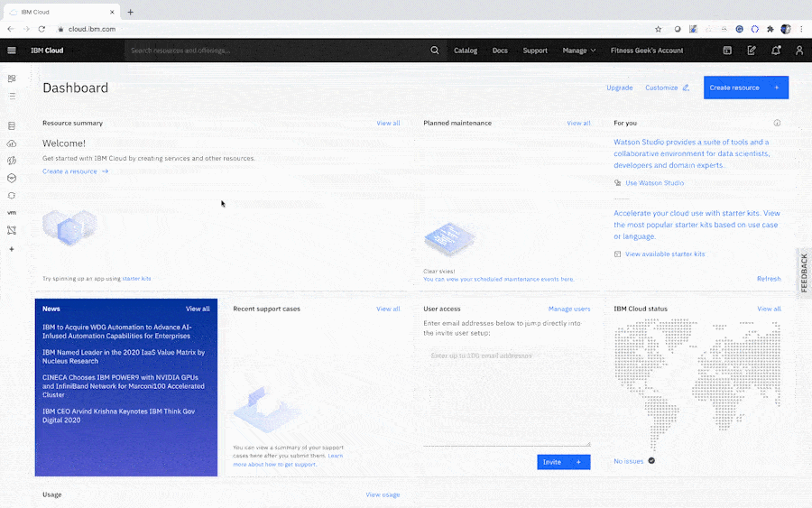
Task: Open the browser Extensions puzzle icon
Action: [x=770, y=29]
